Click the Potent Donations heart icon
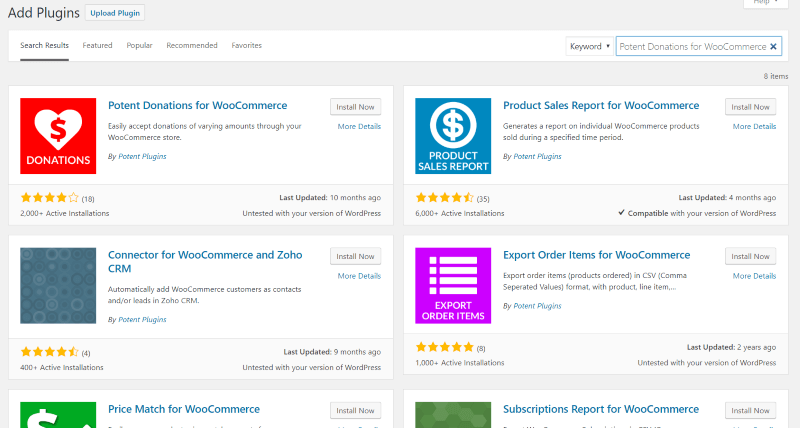This screenshot has width=800, height=428. 58,136
